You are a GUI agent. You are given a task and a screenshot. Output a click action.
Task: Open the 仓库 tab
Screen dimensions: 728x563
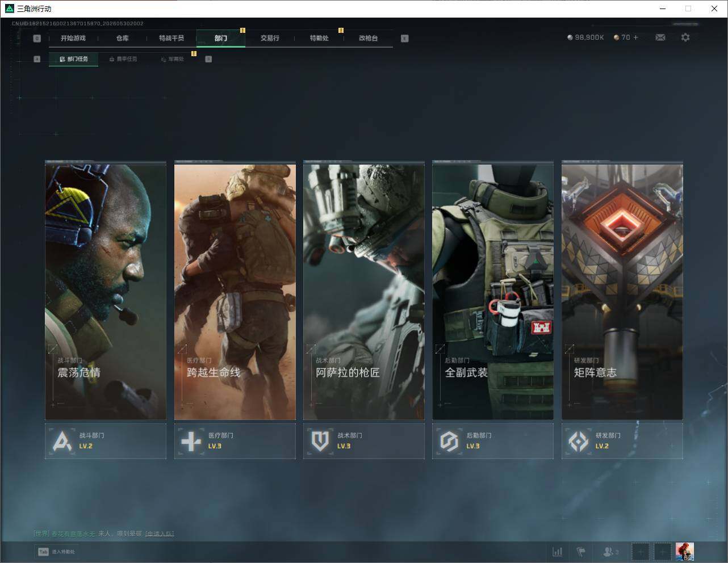pyautogui.click(x=123, y=38)
